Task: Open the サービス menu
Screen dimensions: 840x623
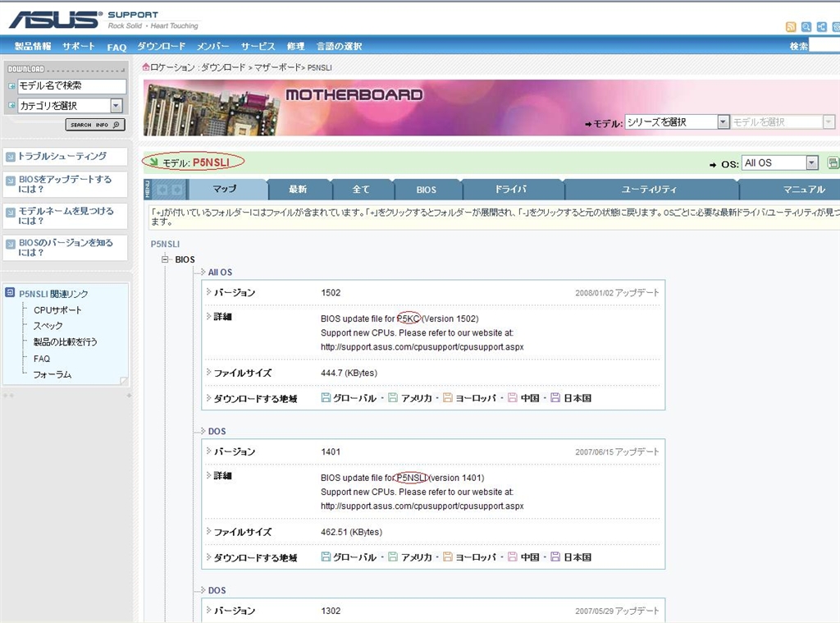Action: [x=258, y=47]
